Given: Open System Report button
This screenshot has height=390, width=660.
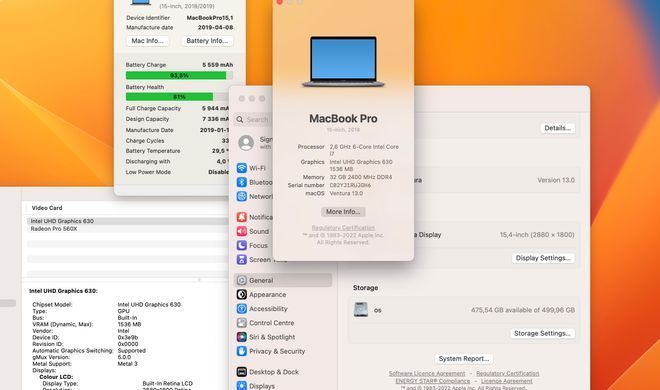Looking at the screenshot, I should pyautogui.click(x=464, y=358).
